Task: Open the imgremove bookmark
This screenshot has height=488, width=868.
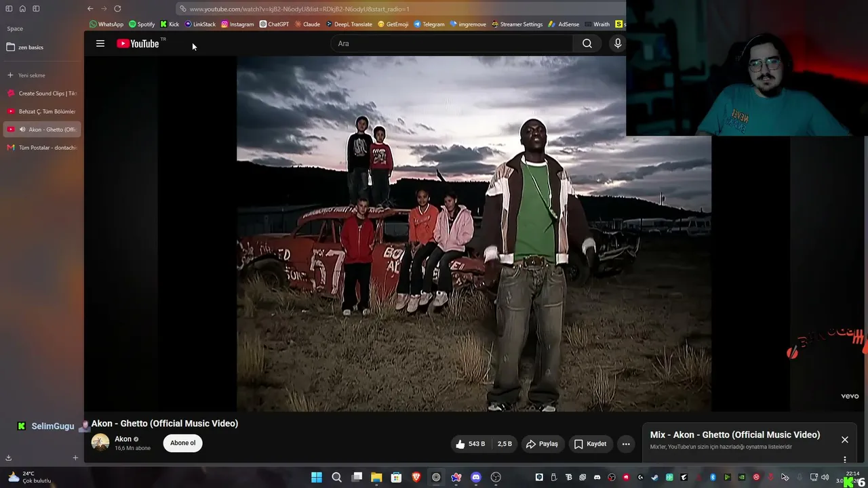Action: pos(468,24)
